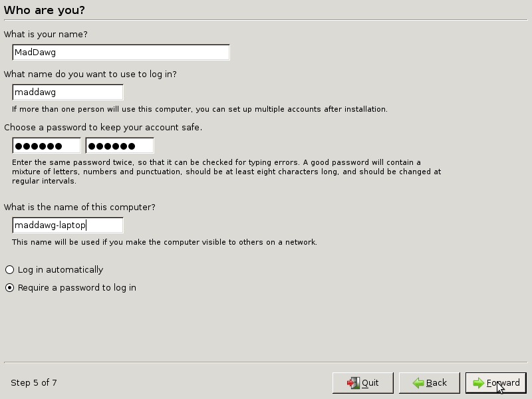Click the green right arrow icon on Forward

478,383
